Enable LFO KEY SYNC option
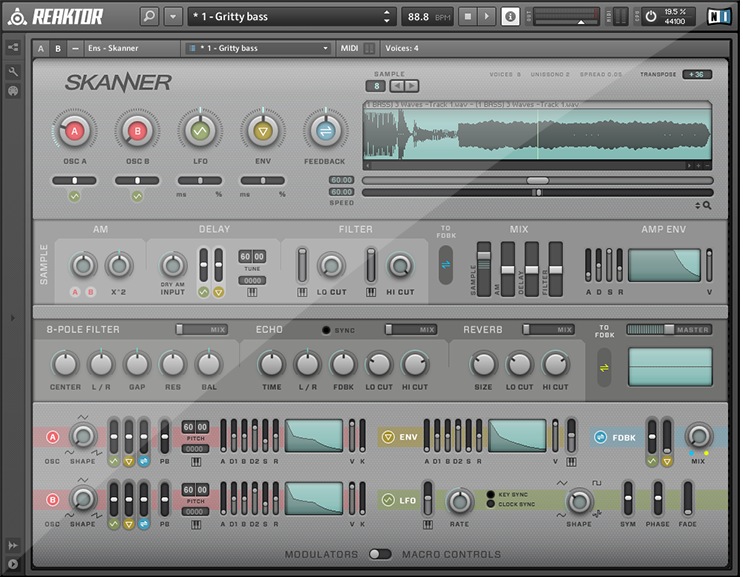Screen dimensions: 743x577 click(x=491, y=494)
